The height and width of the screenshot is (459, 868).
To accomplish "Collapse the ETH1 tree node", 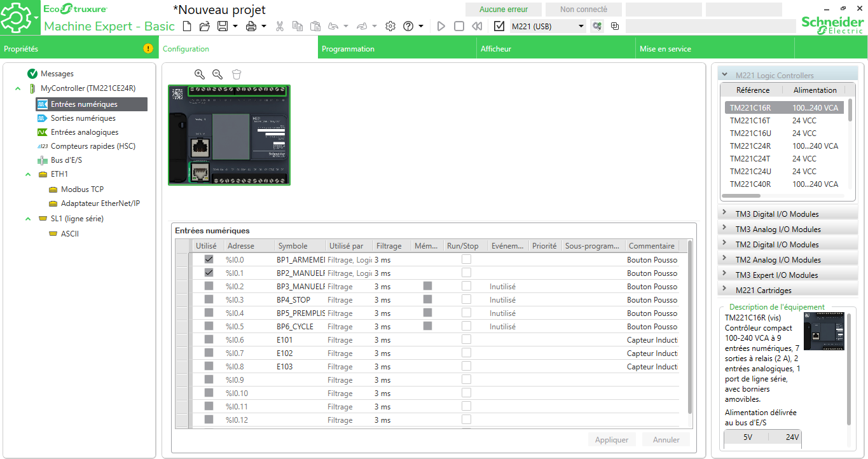I will pyautogui.click(x=28, y=174).
